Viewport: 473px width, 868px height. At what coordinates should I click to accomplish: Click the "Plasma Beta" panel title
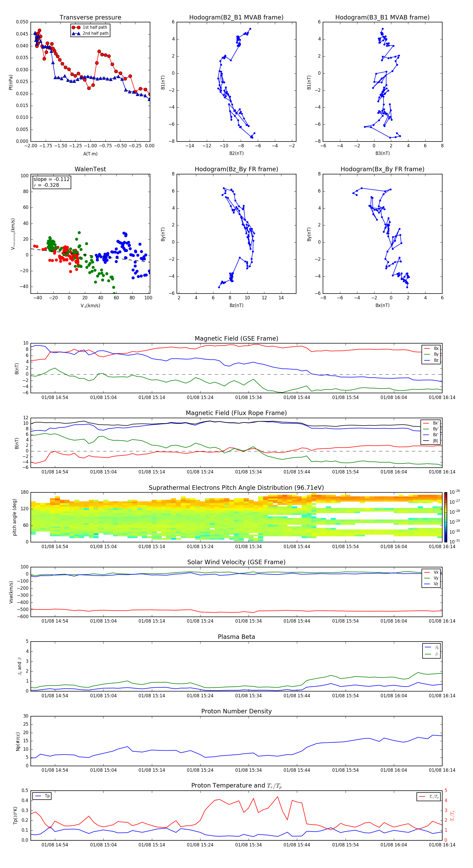tap(236, 637)
